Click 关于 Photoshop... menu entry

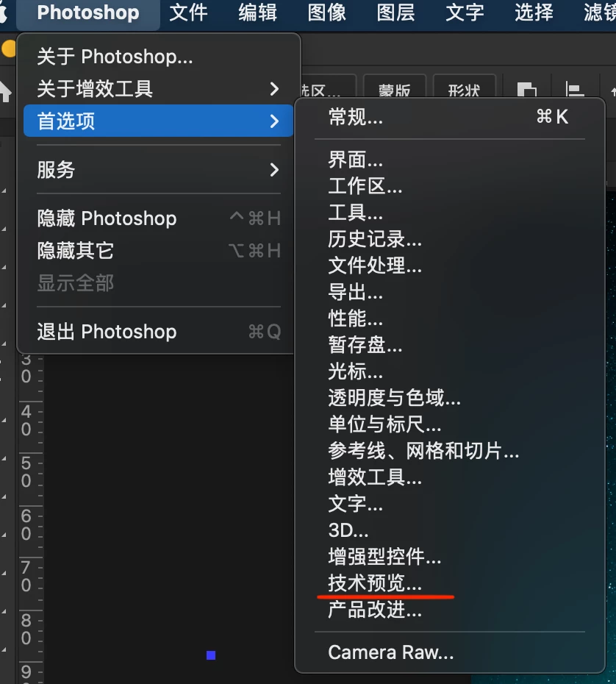coord(158,57)
